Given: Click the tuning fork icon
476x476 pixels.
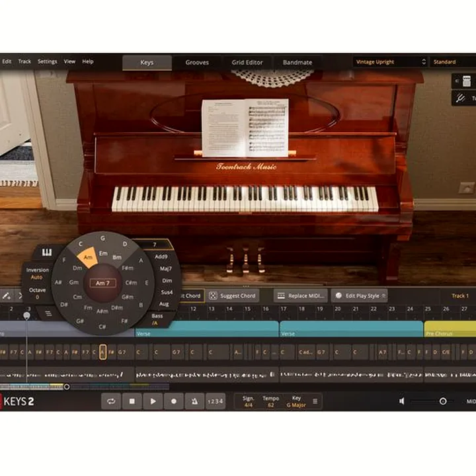Looking at the screenshot, I should [x=461, y=98].
